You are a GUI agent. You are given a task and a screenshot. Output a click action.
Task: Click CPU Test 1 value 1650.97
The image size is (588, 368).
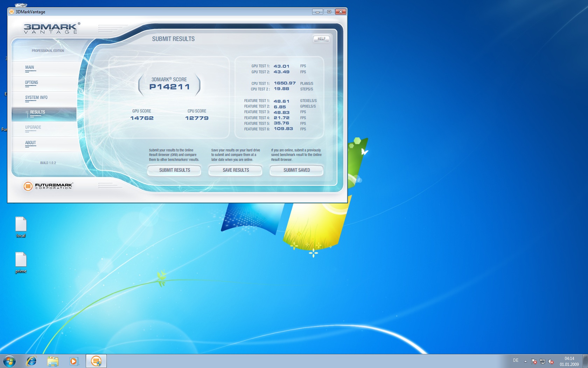click(285, 83)
